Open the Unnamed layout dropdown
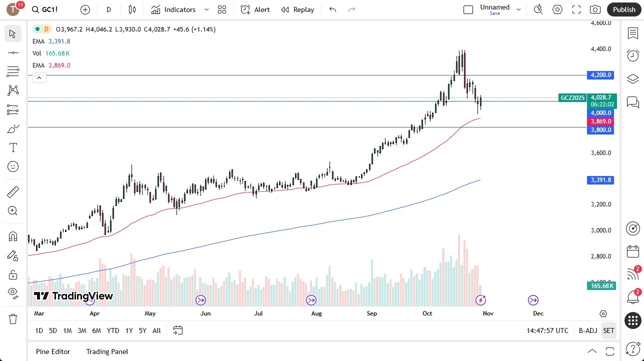The width and height of the screenshot is (644, 361). click(518, 8)
